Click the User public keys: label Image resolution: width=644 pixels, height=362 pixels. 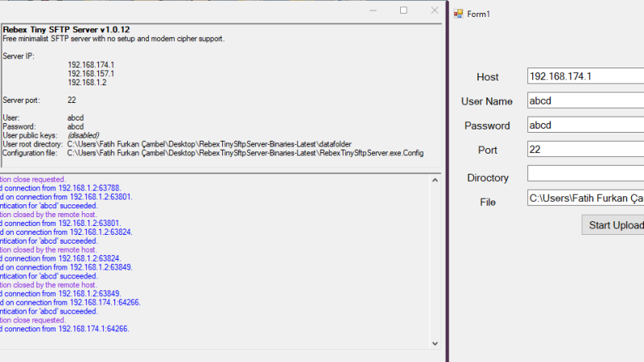pyautogui.click(x=30, y=135)
